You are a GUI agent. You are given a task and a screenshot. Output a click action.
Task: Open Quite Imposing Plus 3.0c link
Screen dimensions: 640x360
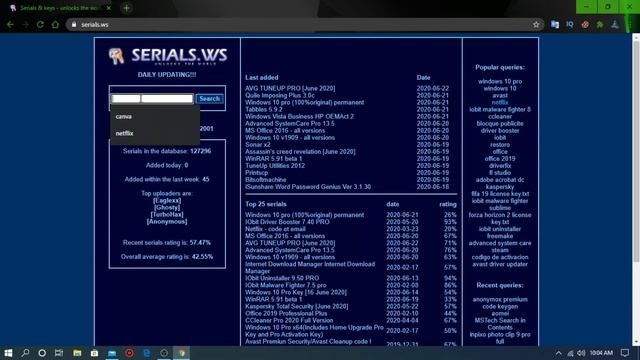tap(280, 95)
